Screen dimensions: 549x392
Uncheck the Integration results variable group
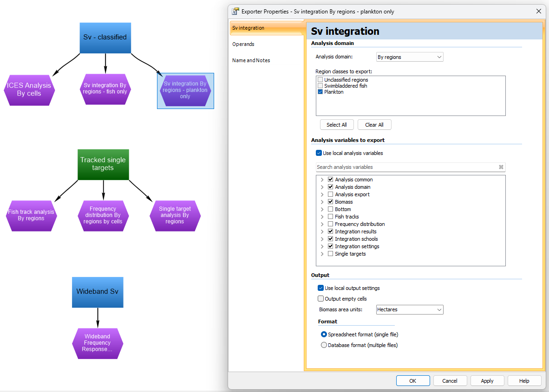tap(330, 231)
